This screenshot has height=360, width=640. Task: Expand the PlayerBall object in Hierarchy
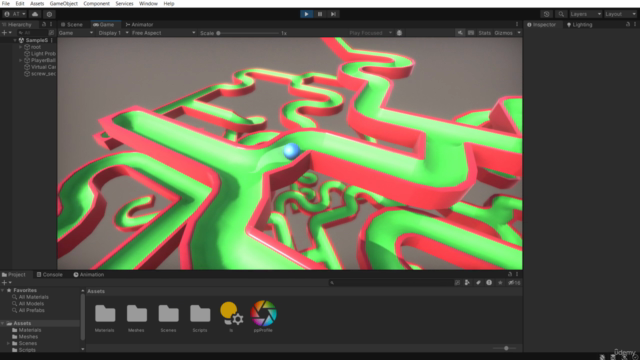20,60
